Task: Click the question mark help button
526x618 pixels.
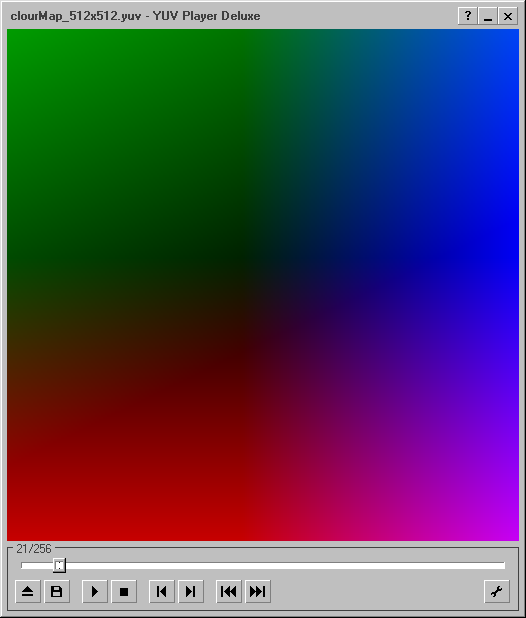Action: click(468, 16)
